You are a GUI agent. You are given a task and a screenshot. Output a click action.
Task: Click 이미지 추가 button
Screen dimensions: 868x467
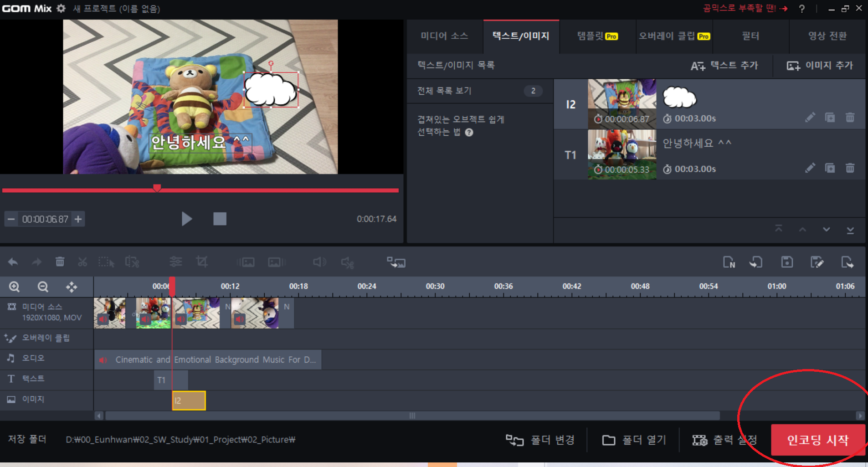(820, 66)
